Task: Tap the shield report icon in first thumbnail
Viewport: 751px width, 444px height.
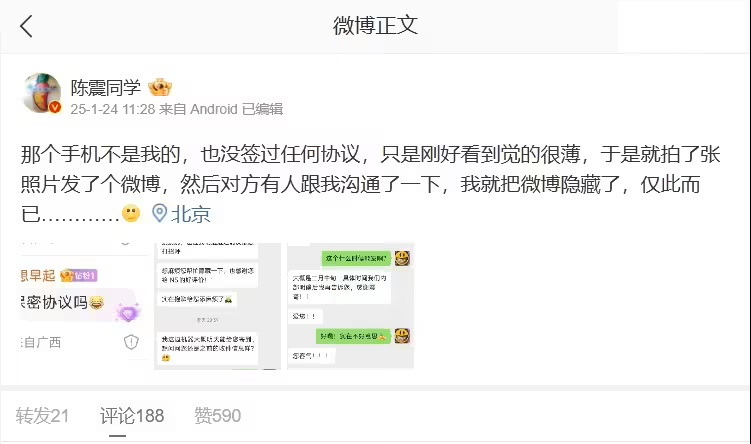Action: click(131, 342)
